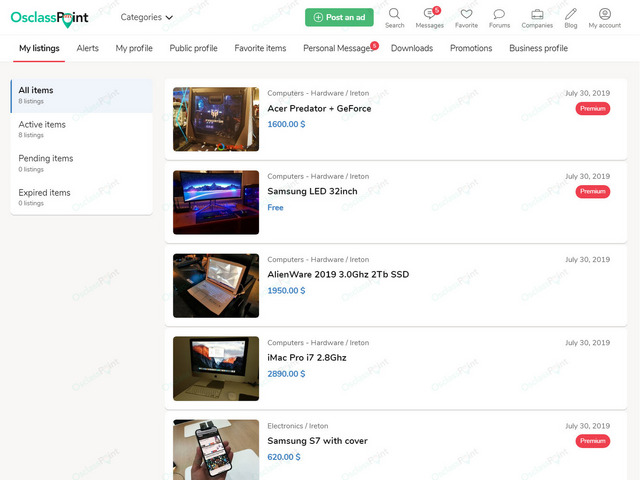The width and height of the screenshot is (640, 480).
Task: Open the Business profile tab
Action: click(x=538, y=48)
